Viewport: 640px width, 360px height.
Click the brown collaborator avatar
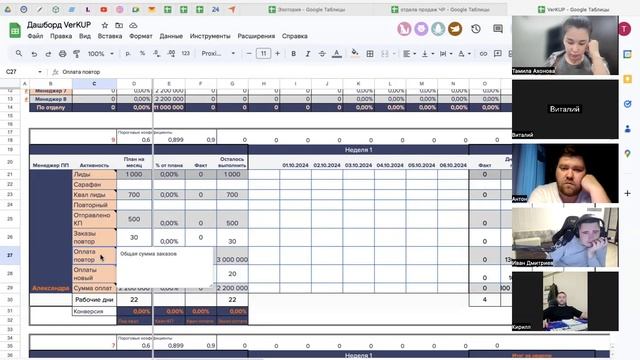click(x=455, y=29)
